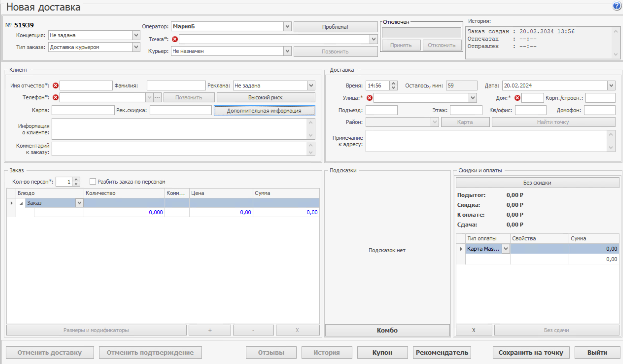Screen dimensions: 623x364
Task: Click the Выйти button
Action: point(597,353)
